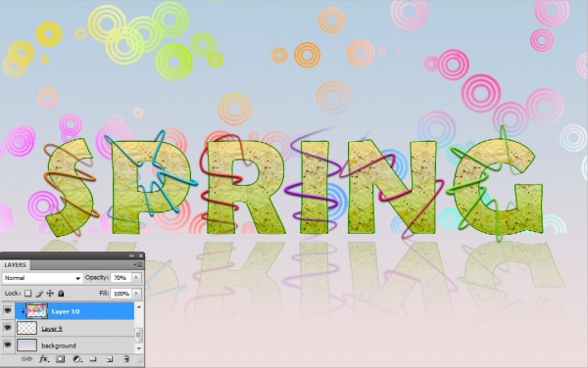This screenshot has width=588, height=368.
Task: Open the fx layer style menu
Action: tap(44, 359)
